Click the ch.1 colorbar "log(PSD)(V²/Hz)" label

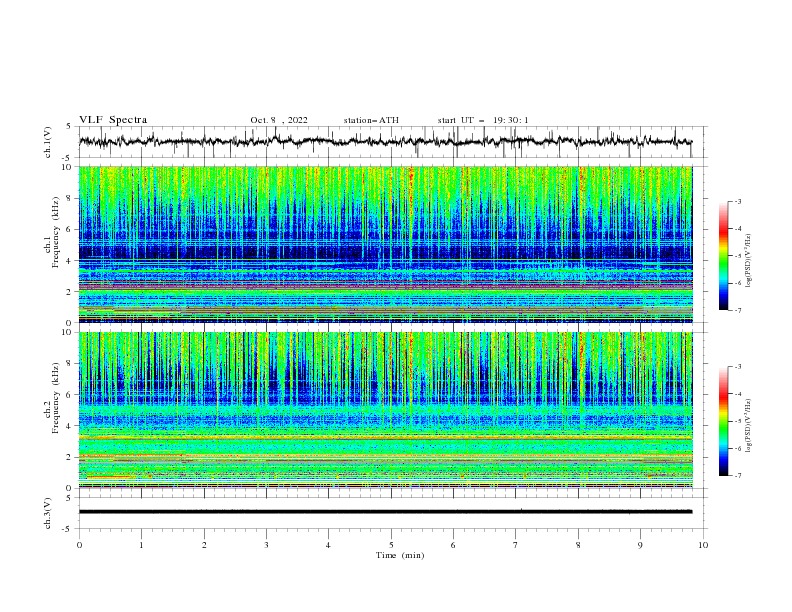coord(749,261)
